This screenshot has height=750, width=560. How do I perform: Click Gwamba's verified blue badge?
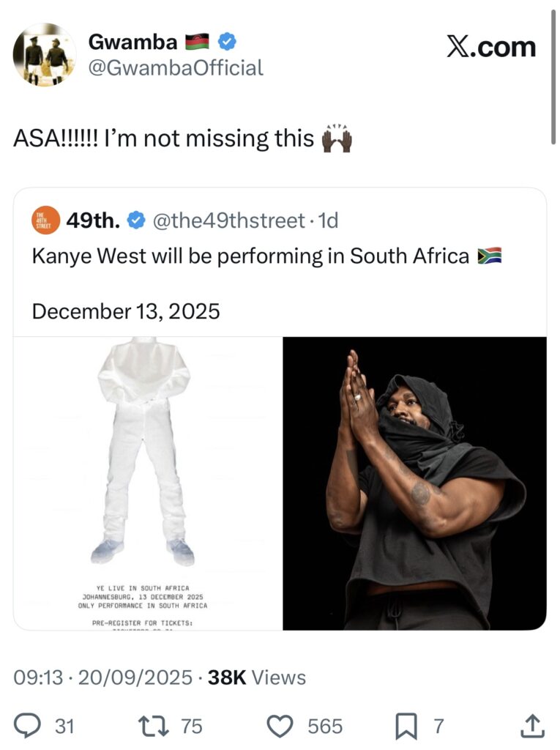point(227,42)
